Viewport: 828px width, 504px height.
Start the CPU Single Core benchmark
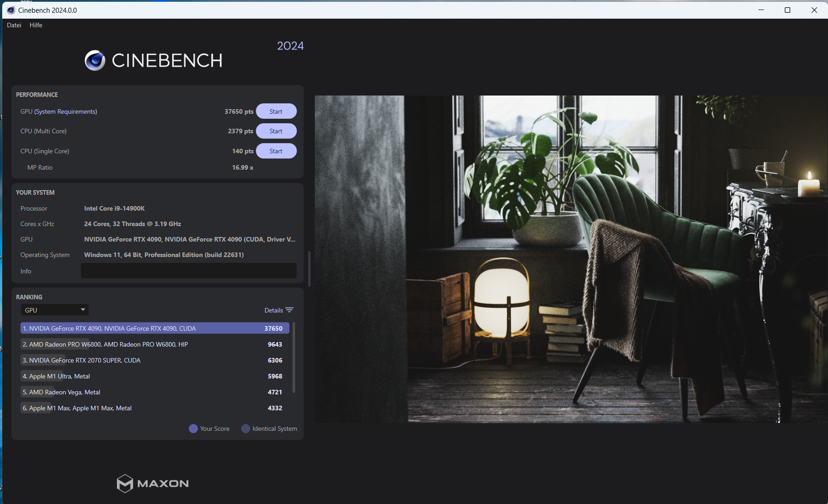(276, 151)
